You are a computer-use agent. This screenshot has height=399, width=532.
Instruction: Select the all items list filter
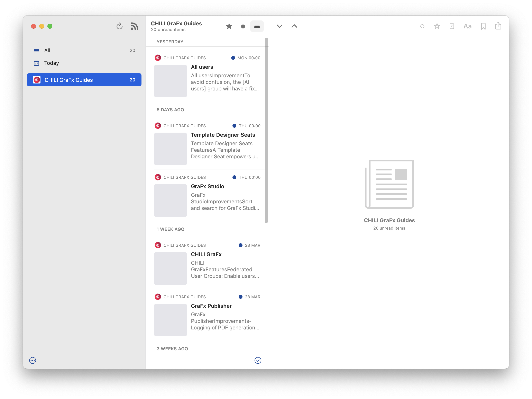click(257, 26)
